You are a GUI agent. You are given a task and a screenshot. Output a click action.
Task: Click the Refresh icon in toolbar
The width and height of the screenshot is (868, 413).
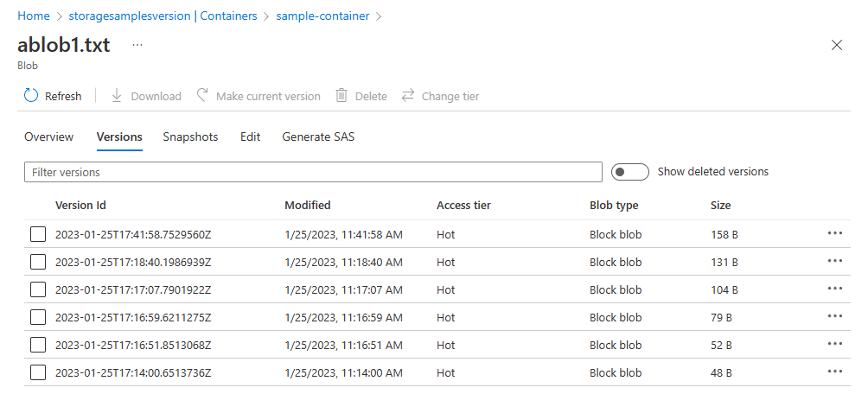pos(31,96)
